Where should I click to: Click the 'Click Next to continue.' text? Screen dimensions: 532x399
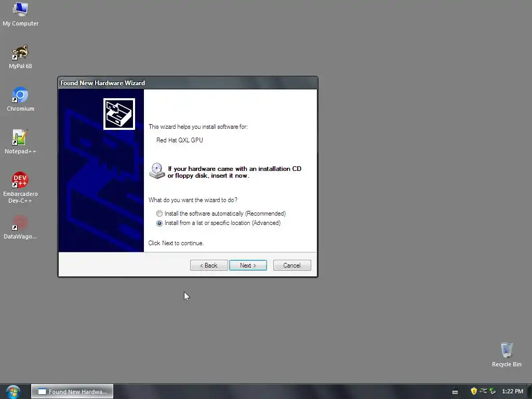coord(176,243)
